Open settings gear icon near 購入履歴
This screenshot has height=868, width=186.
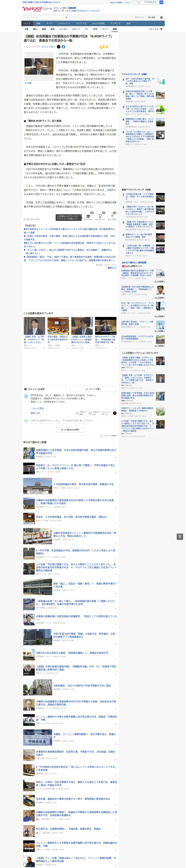161,17
